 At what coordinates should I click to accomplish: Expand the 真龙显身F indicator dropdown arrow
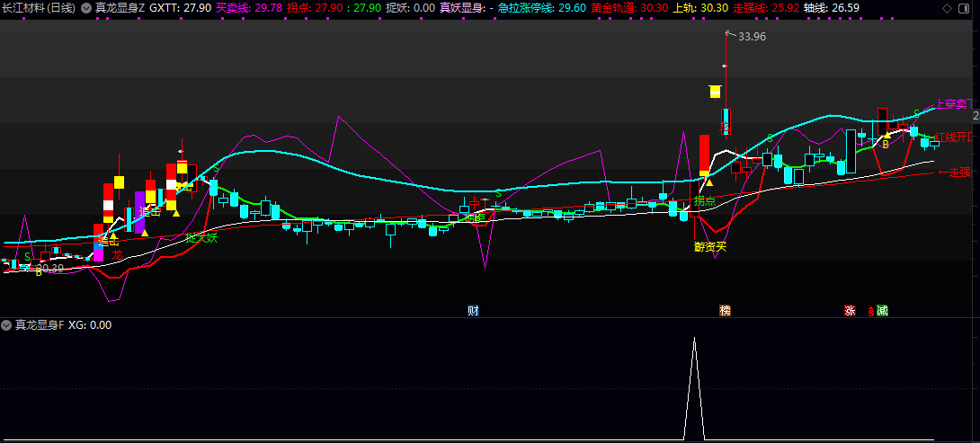(7, 325)
